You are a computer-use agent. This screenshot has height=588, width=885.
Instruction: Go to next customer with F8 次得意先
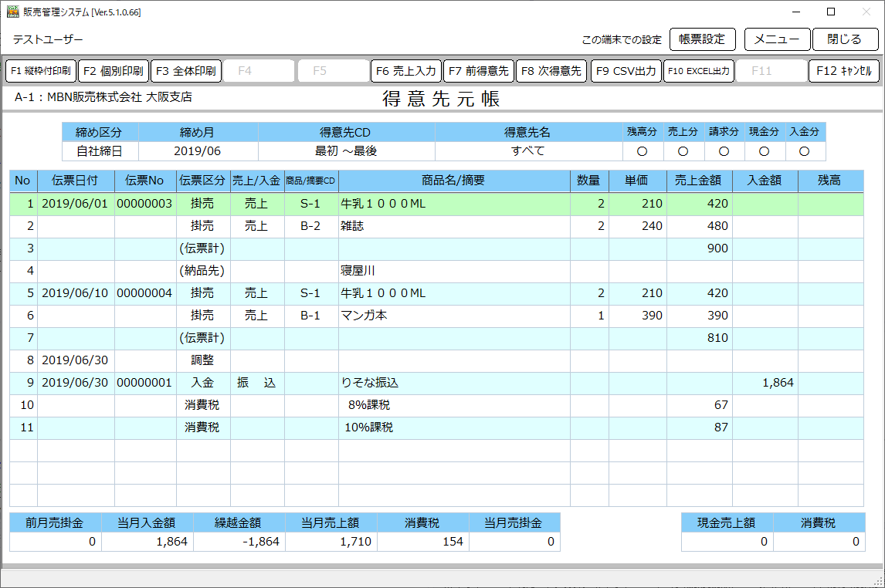click(551, 71)
